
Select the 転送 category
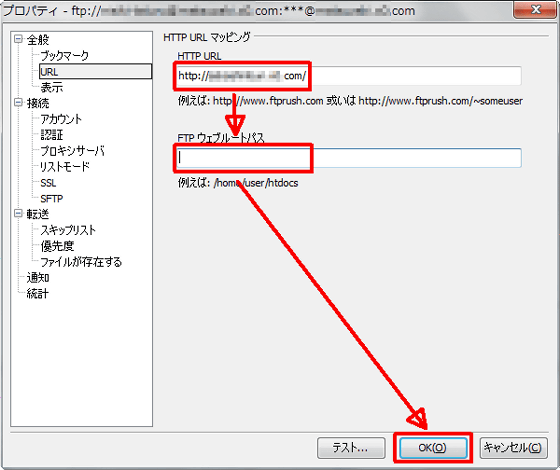pos(38,214)
